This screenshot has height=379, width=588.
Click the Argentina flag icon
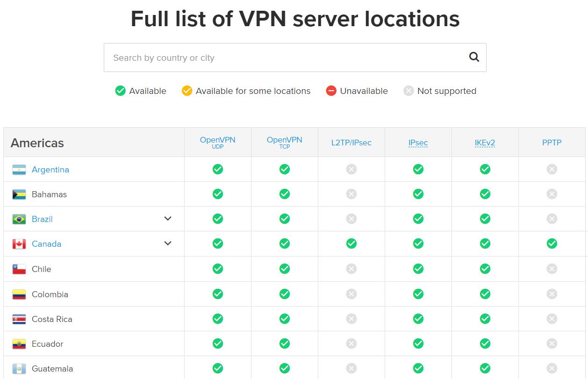coord(19,170)
